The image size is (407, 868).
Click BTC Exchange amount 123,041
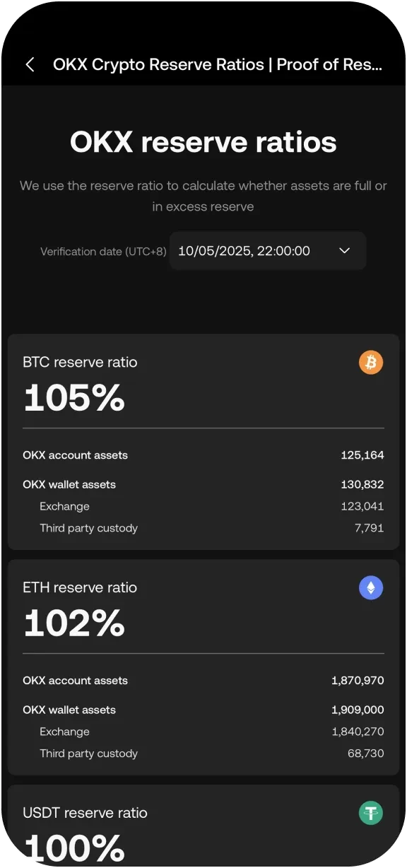tap(362, 506)
